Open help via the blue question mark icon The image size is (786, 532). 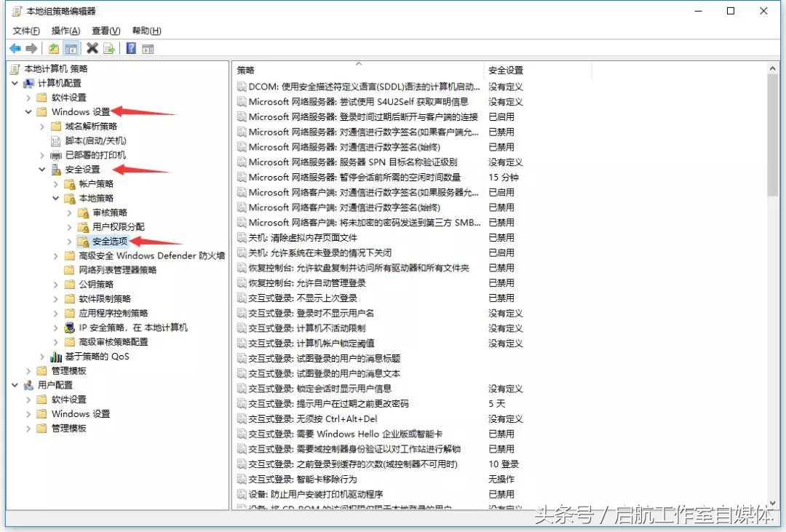(x=131, y=48)
